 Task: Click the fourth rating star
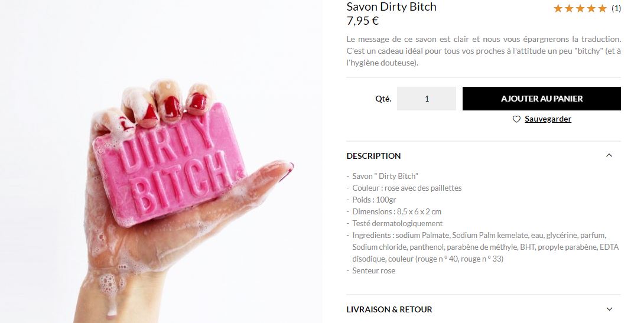tap(591, 8)
